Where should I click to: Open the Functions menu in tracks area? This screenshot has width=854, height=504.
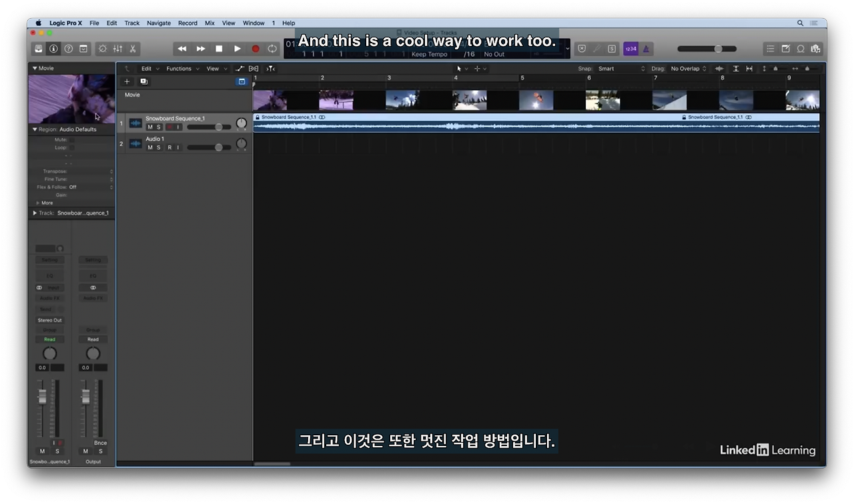182,69
